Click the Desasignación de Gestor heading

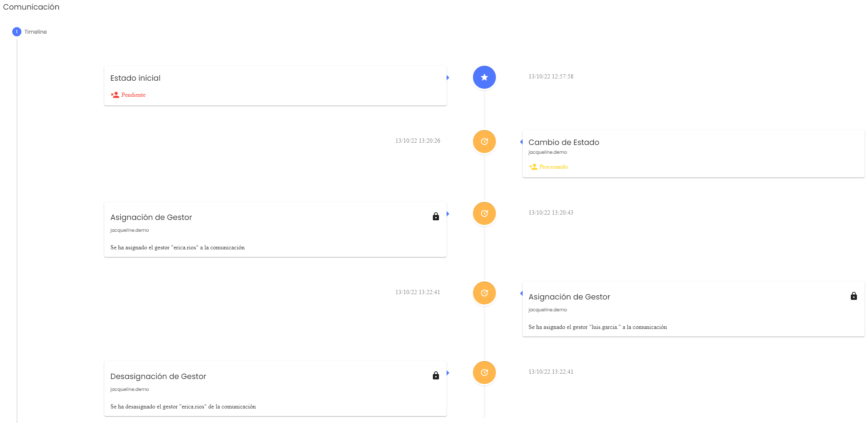(x=158, y=376)
